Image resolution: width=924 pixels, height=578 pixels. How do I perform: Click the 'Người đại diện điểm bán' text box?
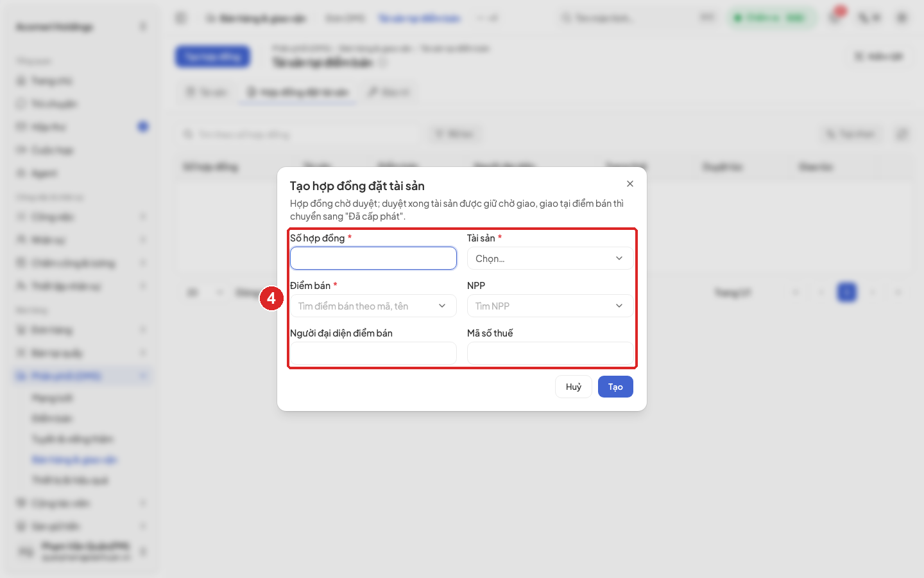pos(373,353)
